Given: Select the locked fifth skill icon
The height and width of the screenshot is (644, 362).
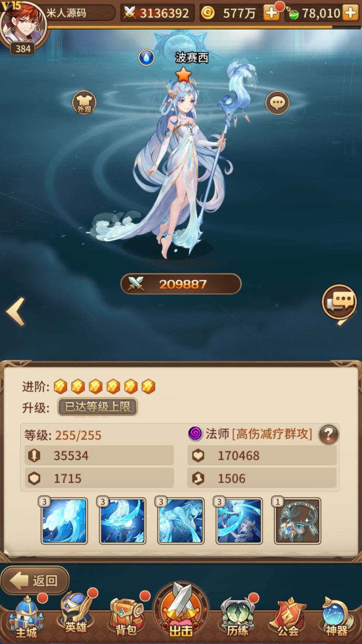Looking at the screenshot, I should point(298,521).
